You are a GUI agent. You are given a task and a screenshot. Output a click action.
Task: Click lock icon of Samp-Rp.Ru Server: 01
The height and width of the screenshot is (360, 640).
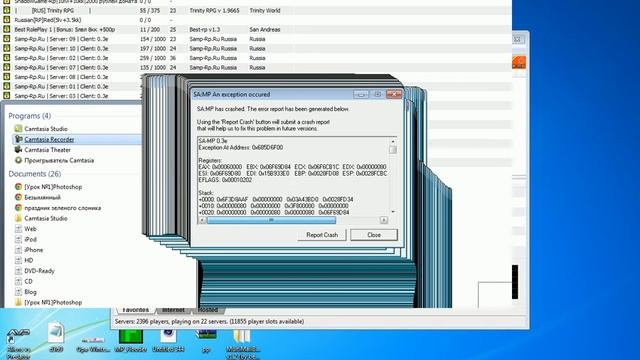tap(7, 86)
